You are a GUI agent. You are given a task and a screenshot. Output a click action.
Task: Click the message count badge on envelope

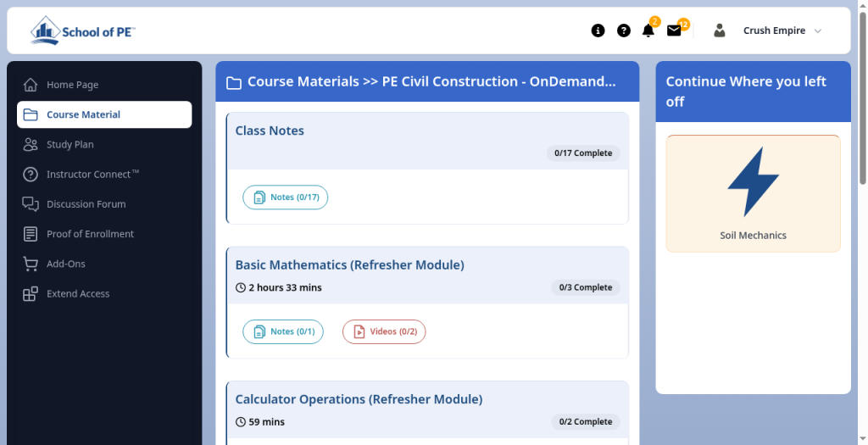coord(684,25)
